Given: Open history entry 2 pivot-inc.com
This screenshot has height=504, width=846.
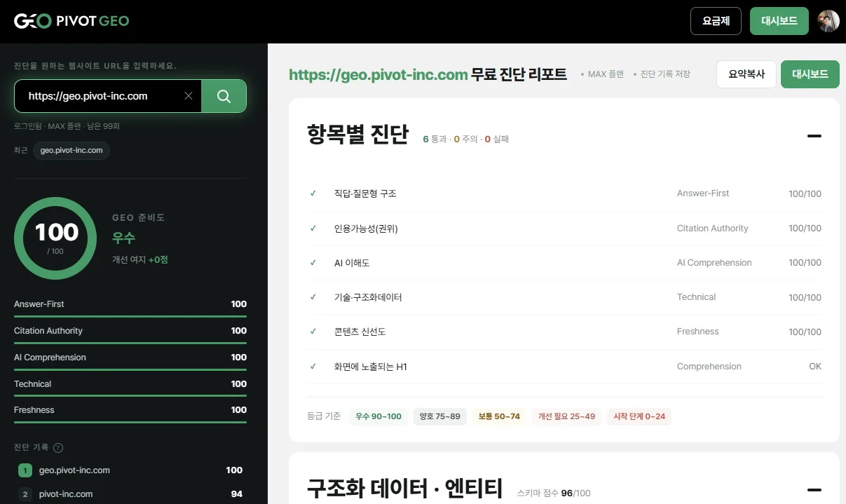Looking at the screenshot, I should pos(130,494).
